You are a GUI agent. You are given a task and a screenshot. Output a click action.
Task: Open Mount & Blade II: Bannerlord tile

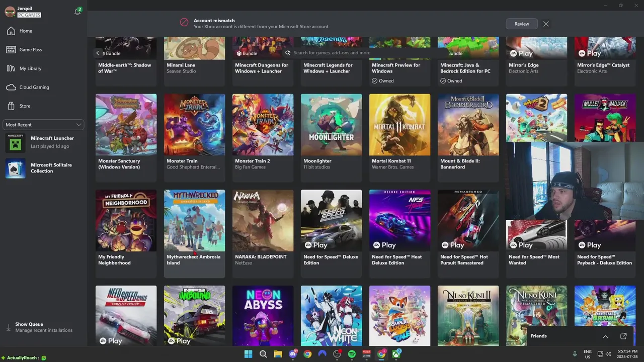tap(468, 137)
